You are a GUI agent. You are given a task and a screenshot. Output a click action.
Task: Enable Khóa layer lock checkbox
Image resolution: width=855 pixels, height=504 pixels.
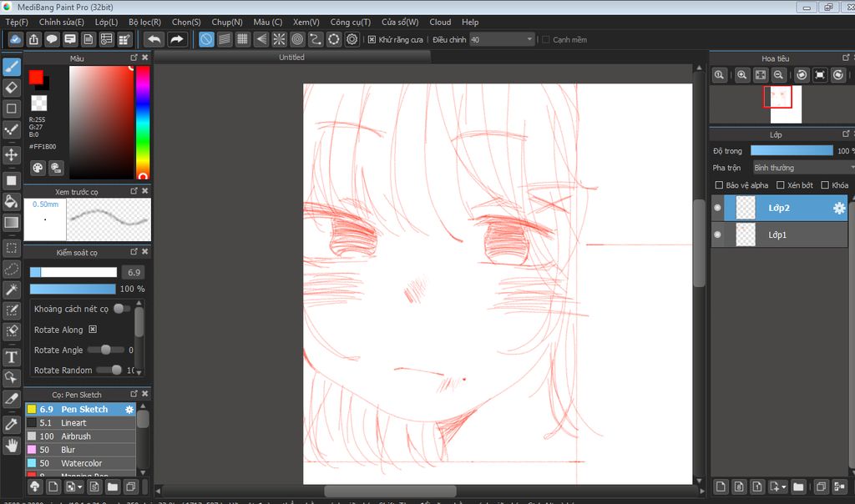coord(825,185)
